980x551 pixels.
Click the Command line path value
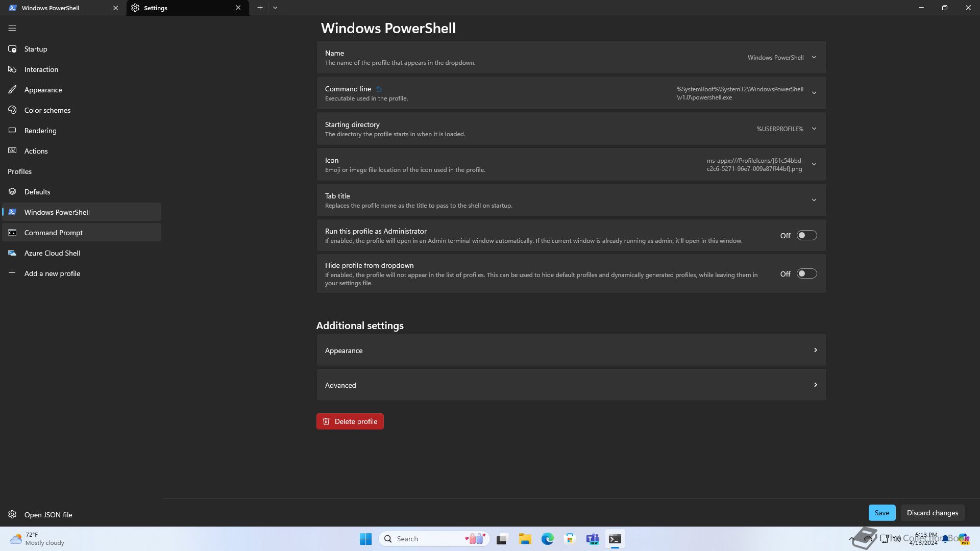pyautogui.click(x=740, y=93)
